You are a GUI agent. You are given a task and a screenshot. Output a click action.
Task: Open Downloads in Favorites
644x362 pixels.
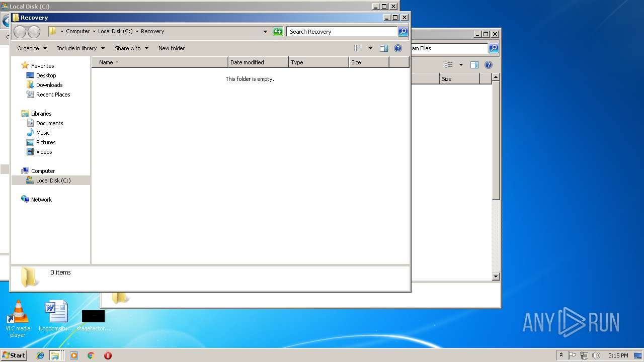(49, 85)
